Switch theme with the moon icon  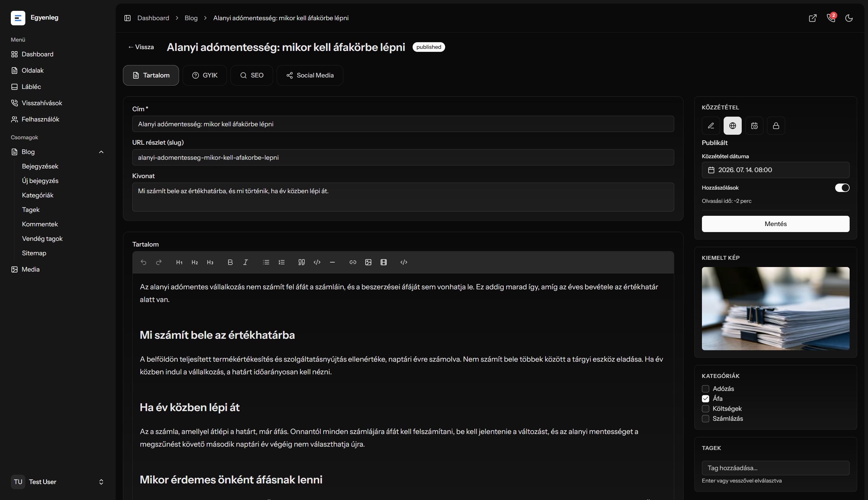click(x=849, y=18)
